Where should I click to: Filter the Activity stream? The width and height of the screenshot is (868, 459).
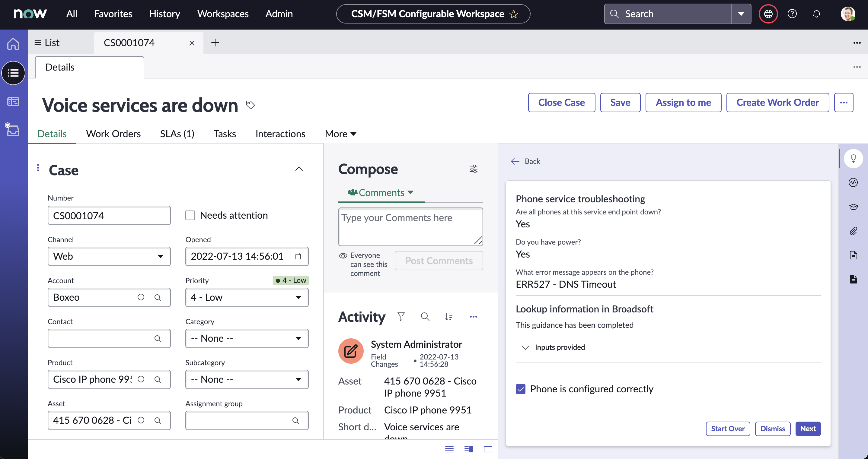(401, 317)
